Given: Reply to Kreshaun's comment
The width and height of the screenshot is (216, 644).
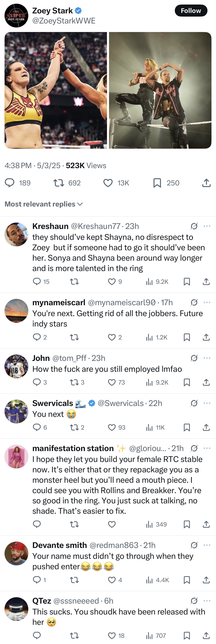Looking at the screenshot, I should click(37, 282).
